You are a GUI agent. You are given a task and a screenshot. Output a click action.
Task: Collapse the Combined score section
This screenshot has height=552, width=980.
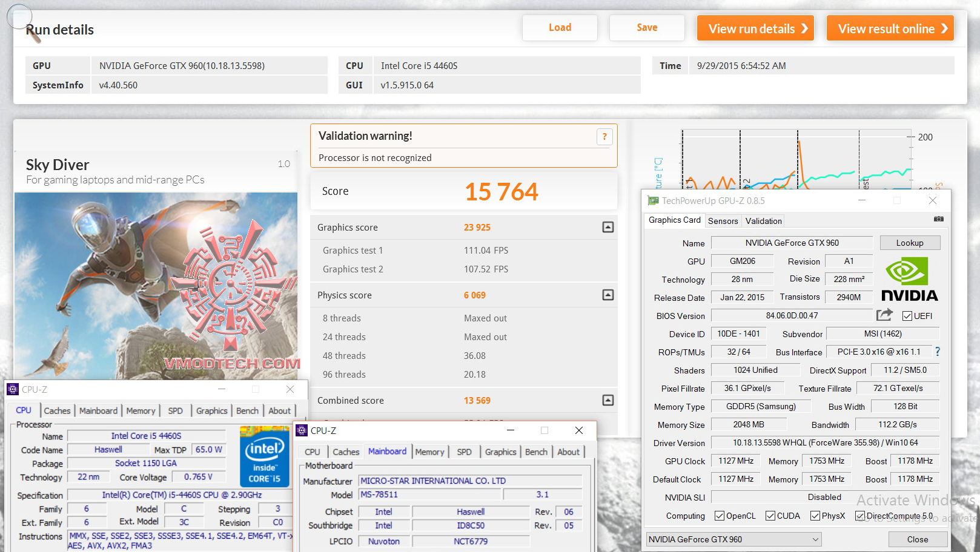608,400
